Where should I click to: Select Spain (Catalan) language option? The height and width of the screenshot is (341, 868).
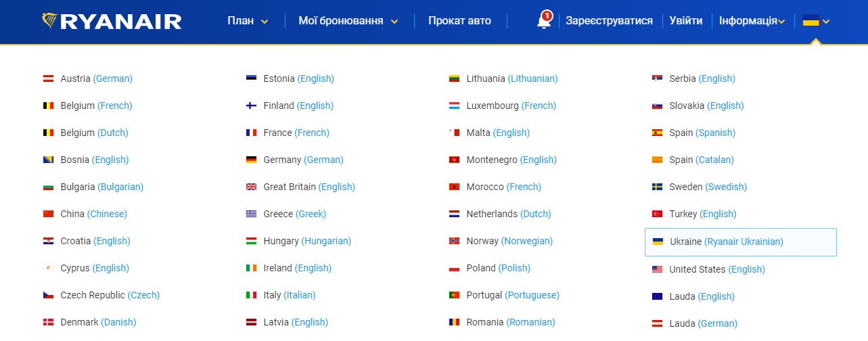pyautogui.click(x=693, y=160)
